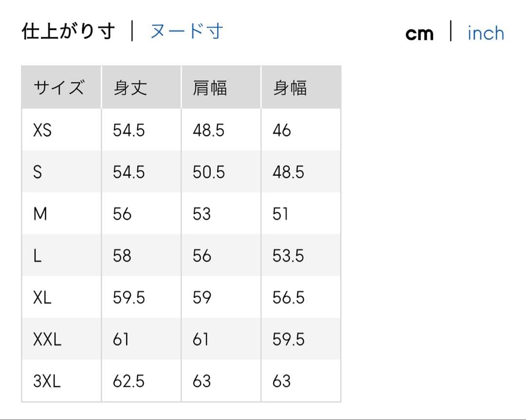
Task: Click the L 身丈 value 58
Action: coord(122,256)
